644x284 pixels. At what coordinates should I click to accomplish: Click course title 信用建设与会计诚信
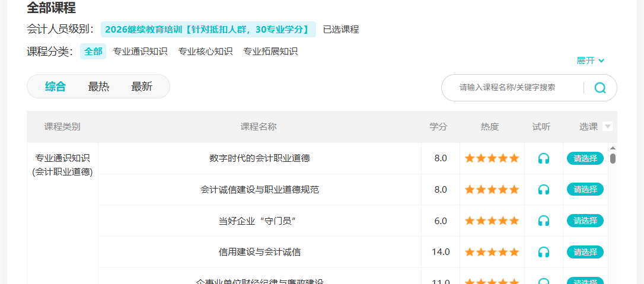(x=260, y=252)
